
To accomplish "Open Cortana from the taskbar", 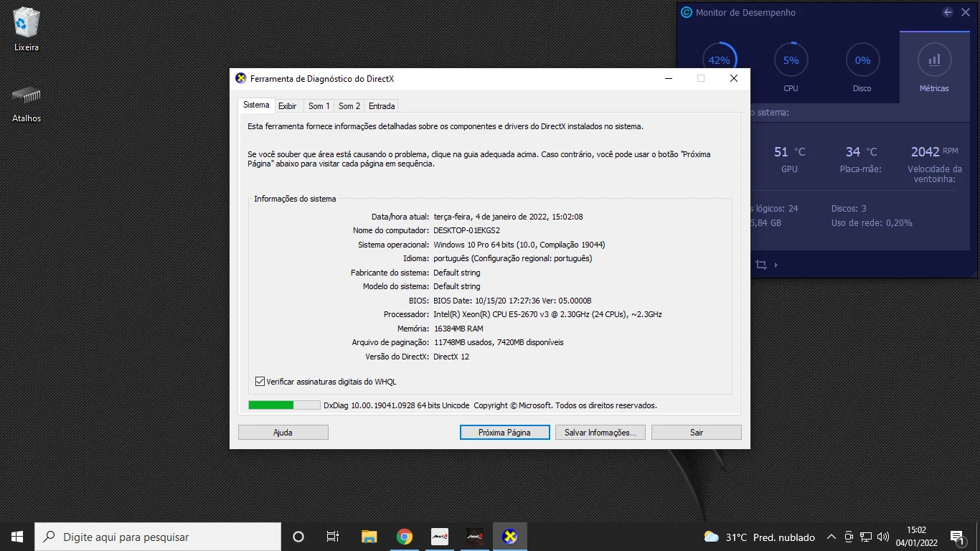I will [x=298, y=537].
